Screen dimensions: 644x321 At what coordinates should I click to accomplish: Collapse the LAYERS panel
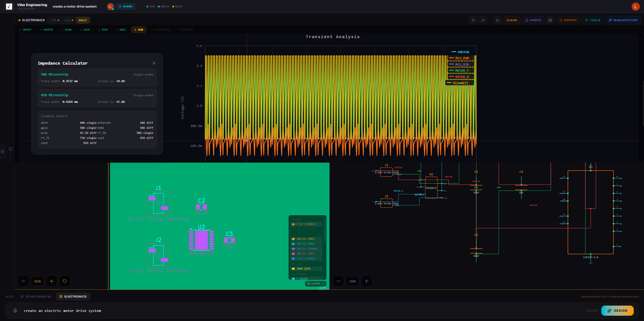coord(316,284)
